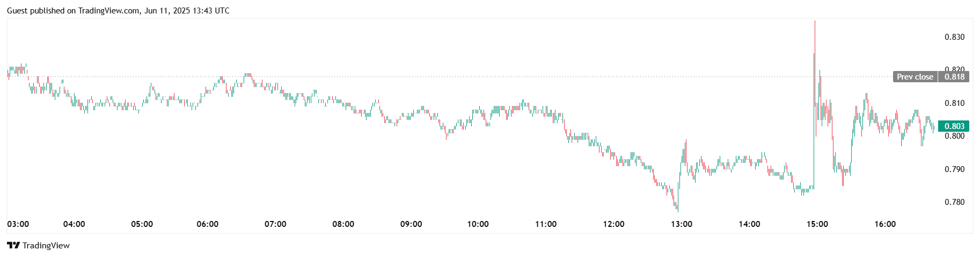Select the 09:00 time axis label
Screen dimensions: 980x257
click(x=411, y=224)
